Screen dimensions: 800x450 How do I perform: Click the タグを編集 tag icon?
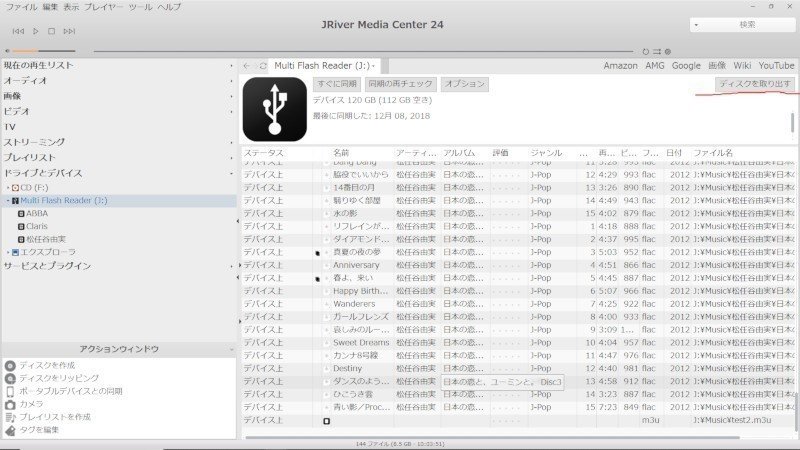10,430
